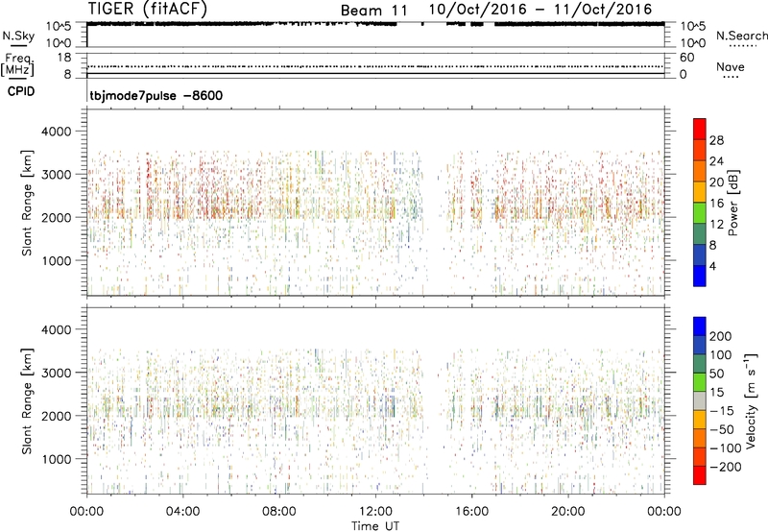768x532 pixels.
Task: Click the '1000' tick of the velocity panel
Action: [57, 459]
